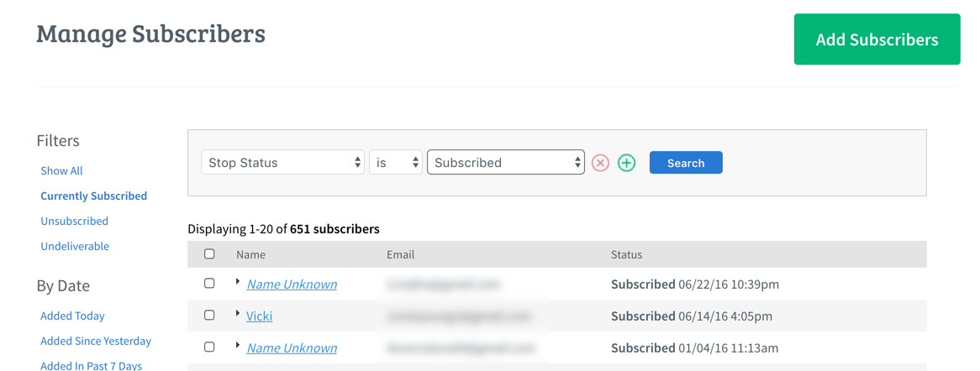Open Name Unknown link dated 01/04/16
The height and width of the screenshot is (371, 980).
(292, 347)
